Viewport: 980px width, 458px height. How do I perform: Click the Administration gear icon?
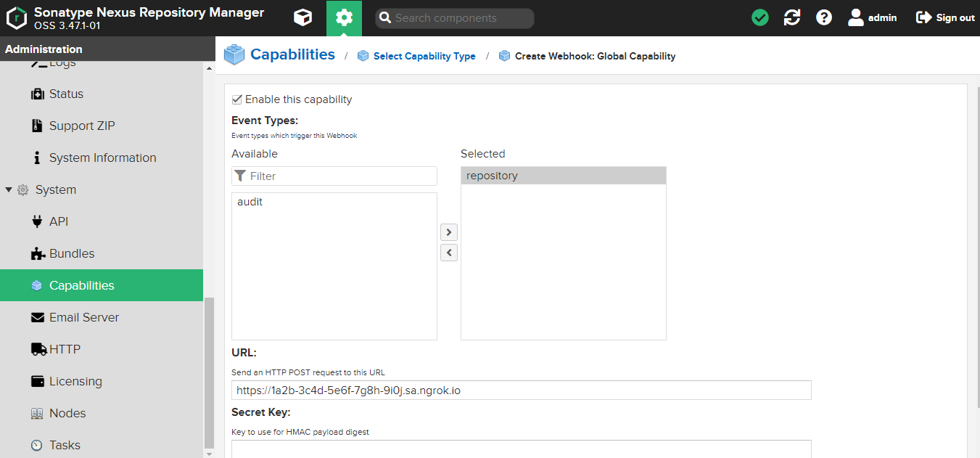[x=344, y=18]
